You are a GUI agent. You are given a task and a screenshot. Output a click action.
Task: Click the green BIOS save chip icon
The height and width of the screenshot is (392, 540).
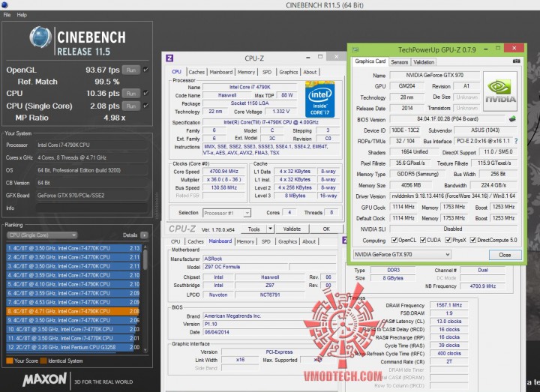pyautogui.click(x=512, y=119)
